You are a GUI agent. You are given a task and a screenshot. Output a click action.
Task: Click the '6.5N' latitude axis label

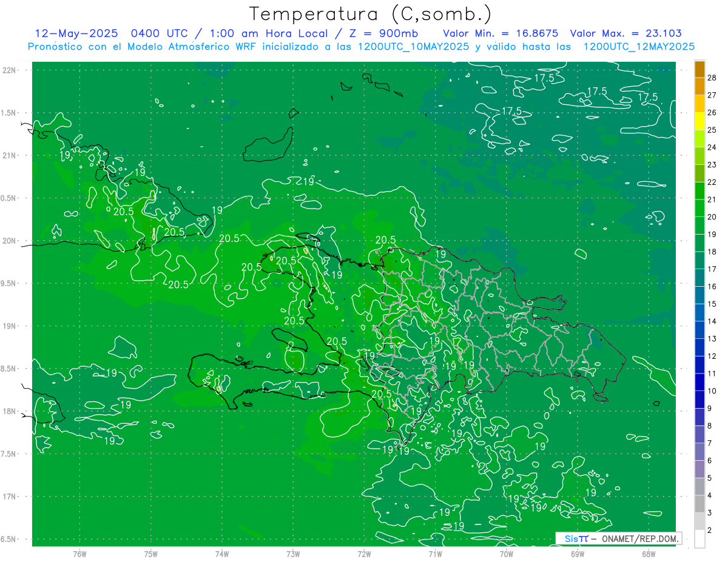(8, 539)
